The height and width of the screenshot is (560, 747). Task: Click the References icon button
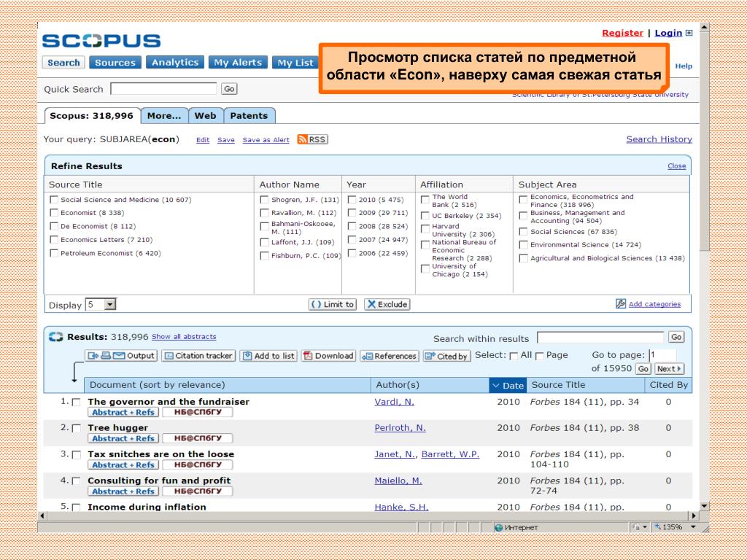tap(390, 356)
